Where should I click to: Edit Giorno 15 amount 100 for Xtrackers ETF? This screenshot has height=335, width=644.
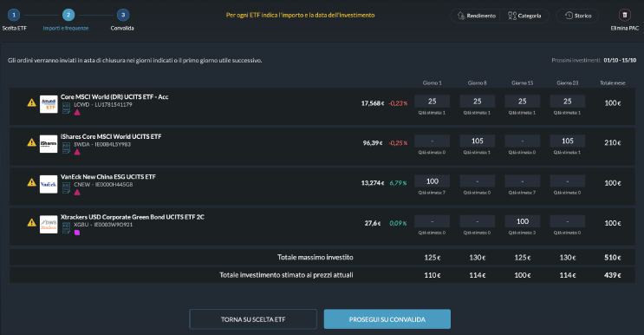coord(523,221)
